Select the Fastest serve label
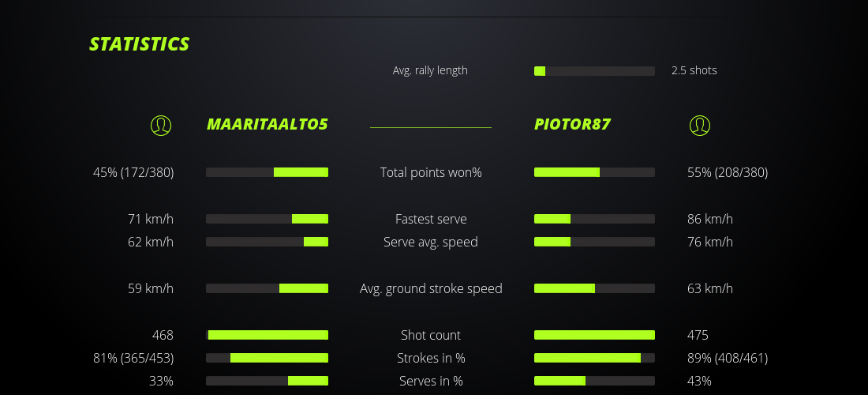 click(431, 219)
